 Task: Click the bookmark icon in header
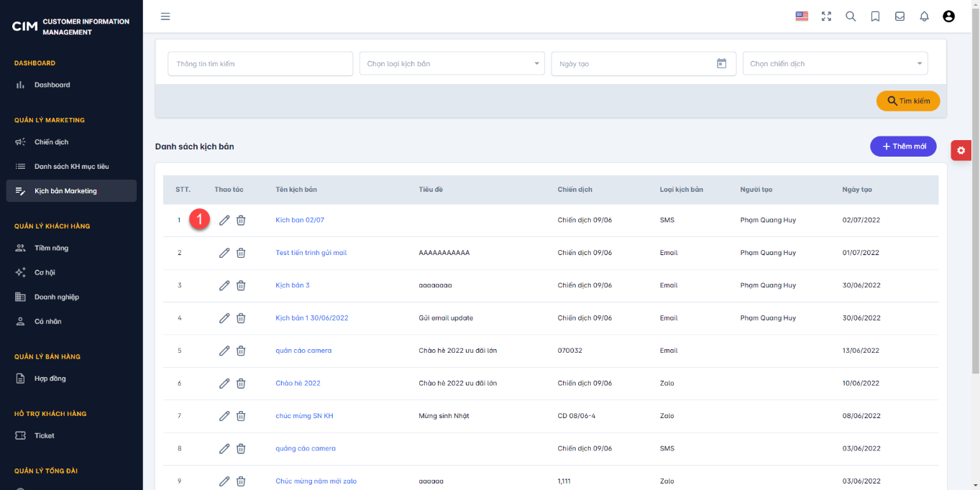pyautogui.click(x=875, y=16)
